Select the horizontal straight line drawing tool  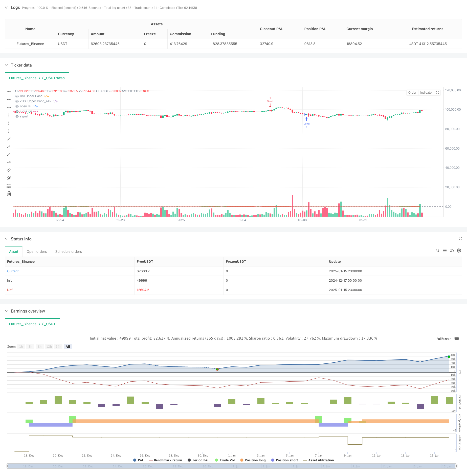(x=9, y=92)
